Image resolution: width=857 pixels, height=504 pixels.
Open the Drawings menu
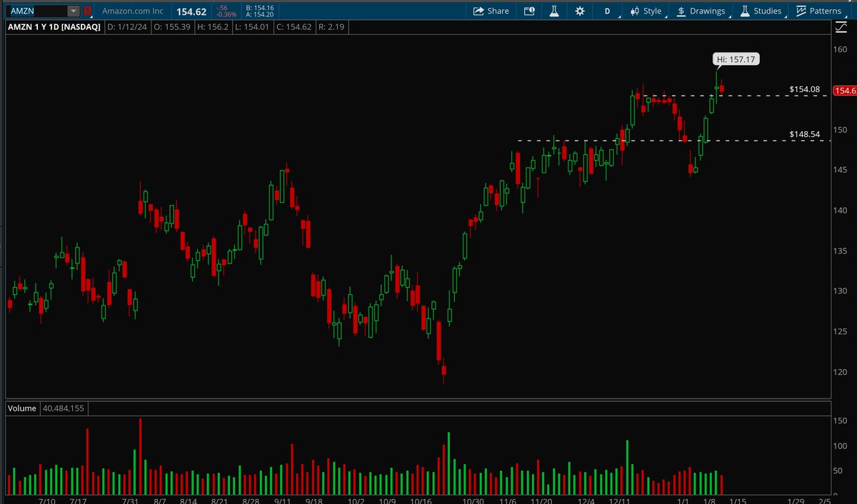pos(701,11)
